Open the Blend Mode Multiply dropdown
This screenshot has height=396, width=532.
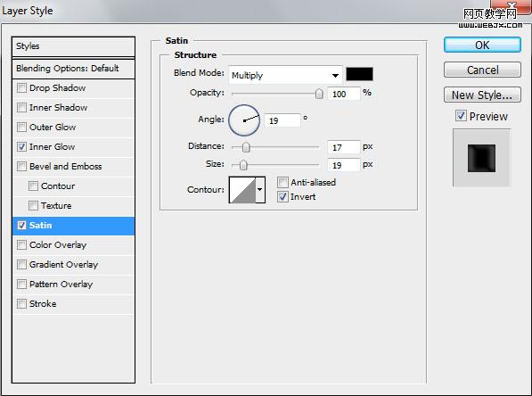(x=285, y=75)
